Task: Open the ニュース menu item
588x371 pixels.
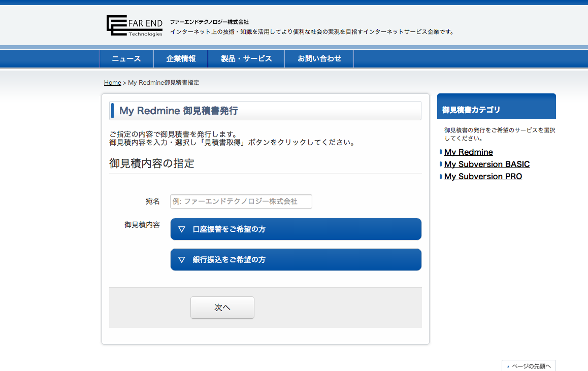Action: (126, 59)
